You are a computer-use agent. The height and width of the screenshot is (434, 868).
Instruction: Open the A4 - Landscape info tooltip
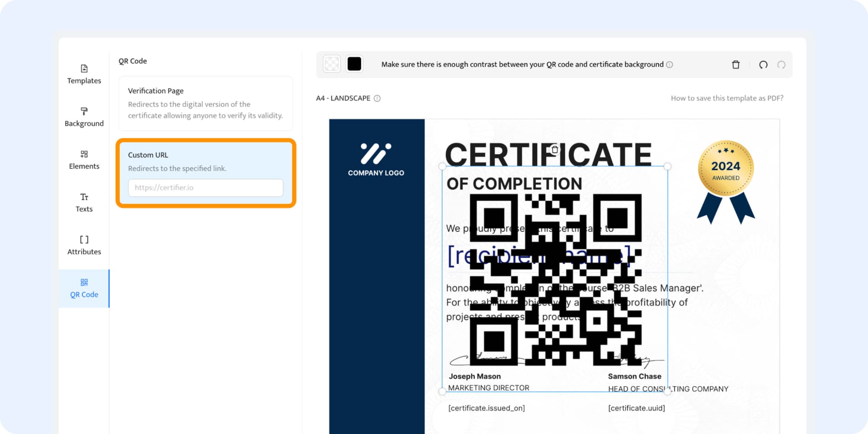point(378,98)
